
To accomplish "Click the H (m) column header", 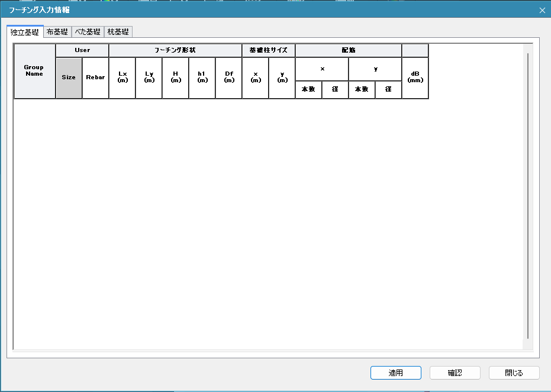I will 176,78.
